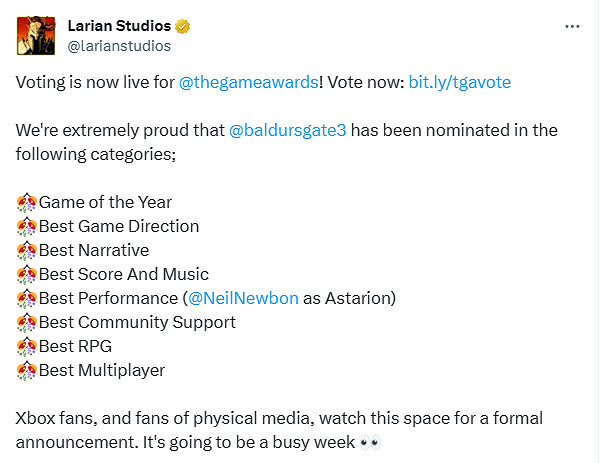600x463 pixels.
Task: Open the three-dot more options menu
Action: pyautogui.click(x=572, y=27)
